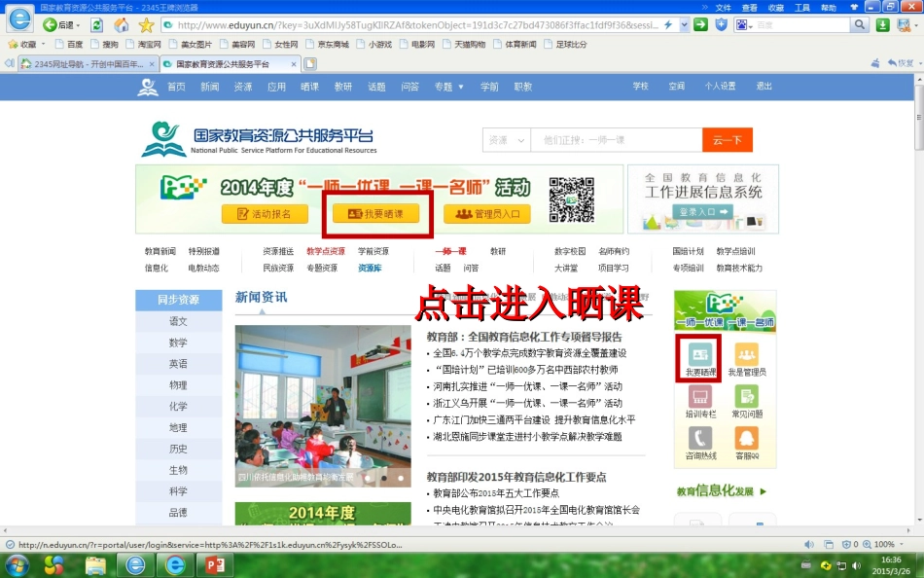Click the favorites star icon in toolbar
Image resolution: width=924 pixels, height=578 pixels.
(146, 24)
